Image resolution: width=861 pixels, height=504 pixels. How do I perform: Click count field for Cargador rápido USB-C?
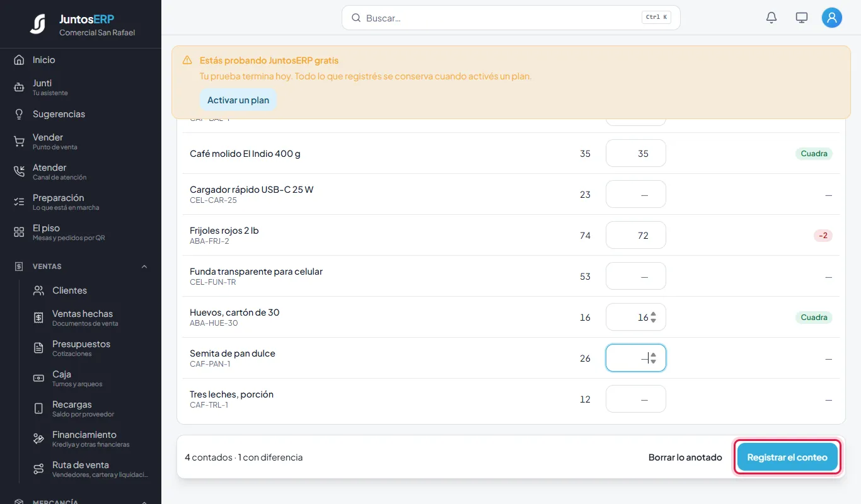(x=636, y=194)
